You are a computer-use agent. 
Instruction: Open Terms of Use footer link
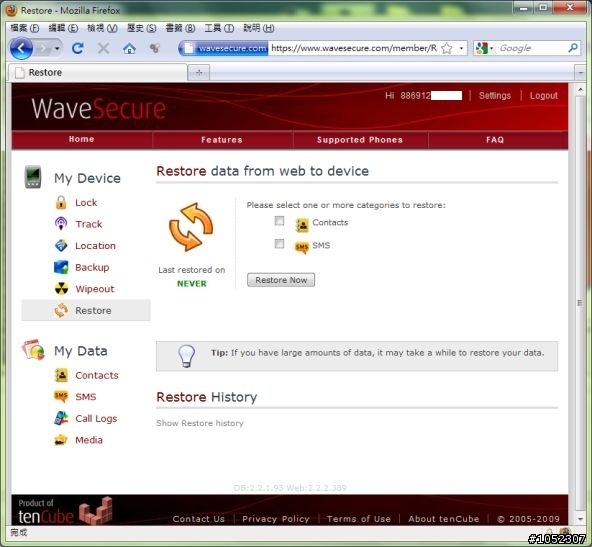pyautogui.click(x=359, y=519)
